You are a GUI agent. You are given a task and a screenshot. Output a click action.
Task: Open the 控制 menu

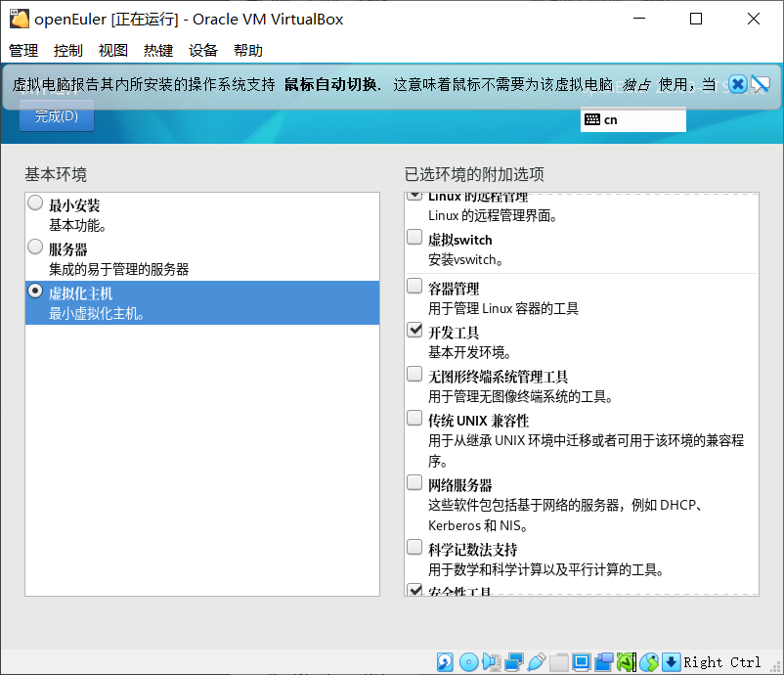pos(68,51)
